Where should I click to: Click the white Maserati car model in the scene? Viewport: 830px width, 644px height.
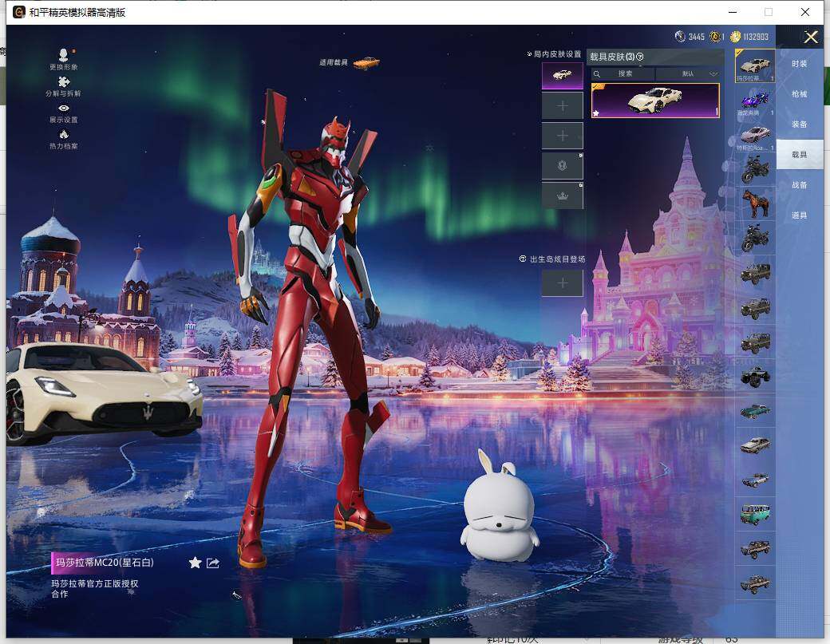point(104,392)
